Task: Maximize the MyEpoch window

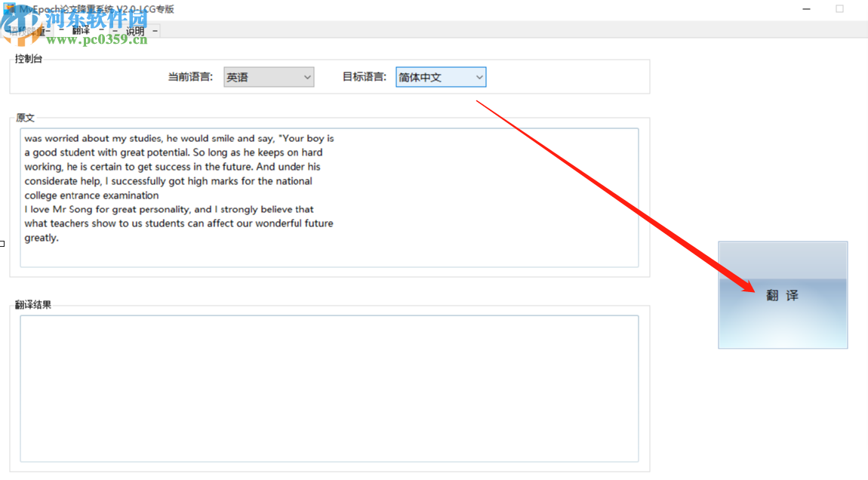Action: 840,9
